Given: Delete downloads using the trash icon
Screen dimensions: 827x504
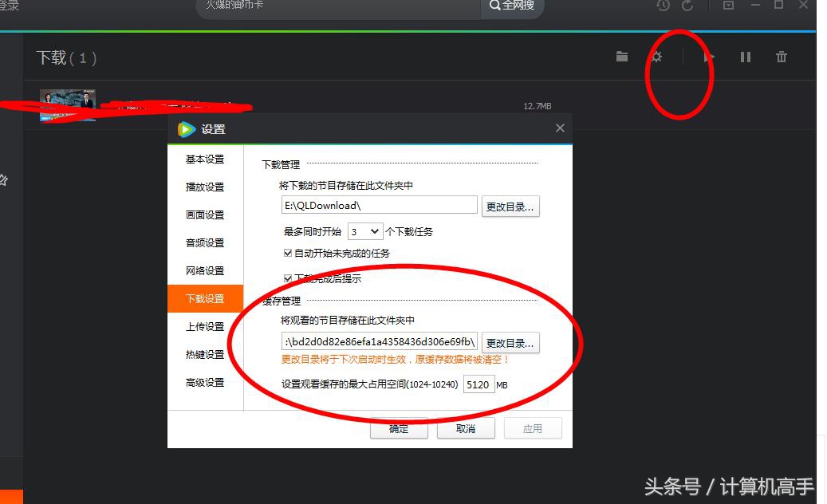Looking at the screenshot, I should pyautogui.click(x=781, y=57).
